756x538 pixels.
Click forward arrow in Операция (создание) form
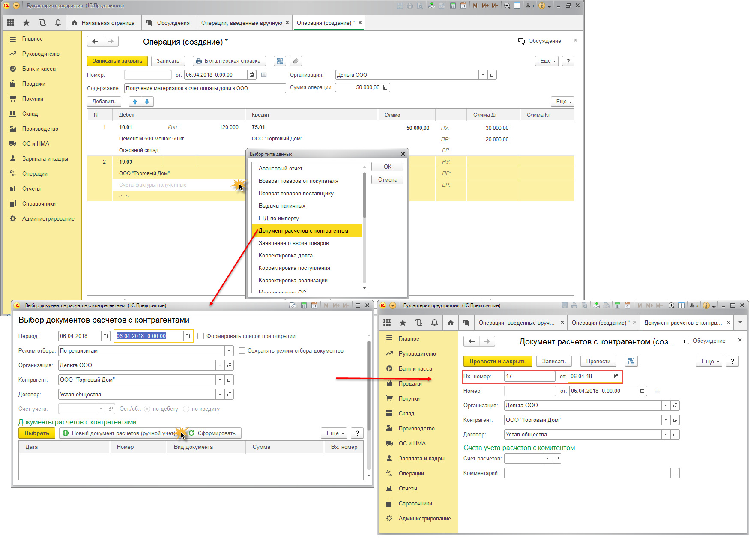click(111, 41)
